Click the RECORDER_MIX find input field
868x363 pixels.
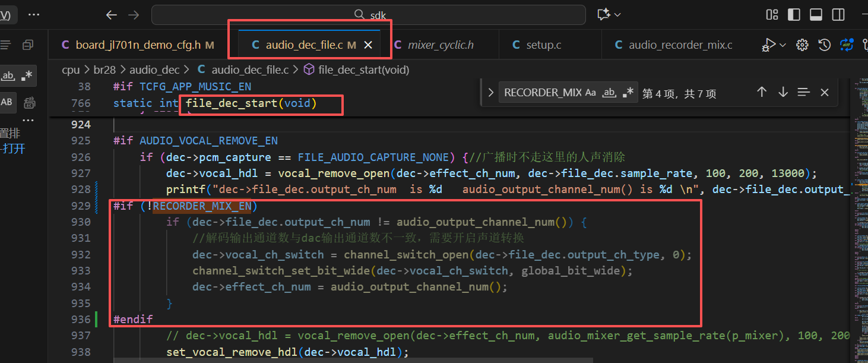click(x=543, y=93)
